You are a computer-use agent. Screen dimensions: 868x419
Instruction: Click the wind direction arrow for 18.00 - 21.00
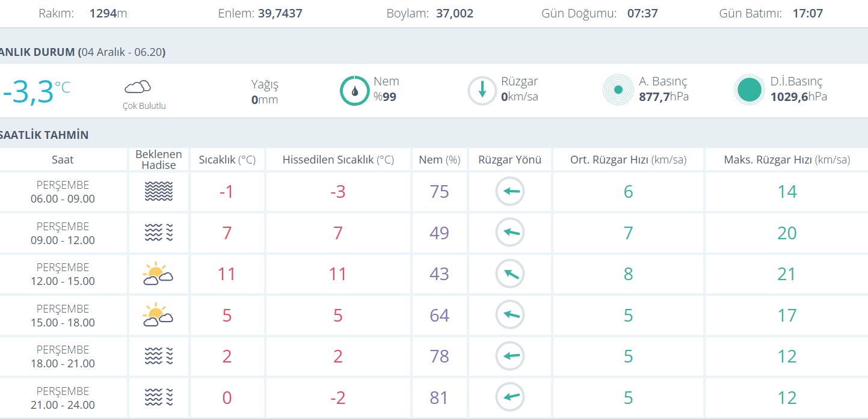pyautogui.click(x=510, y=356)
